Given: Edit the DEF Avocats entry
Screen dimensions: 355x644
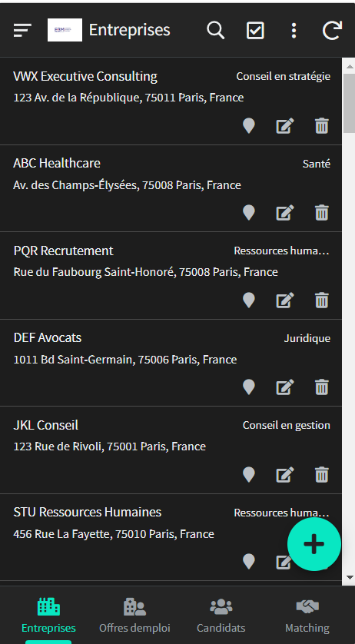Looking at the screenshot, I should click(x=285, y=387).
